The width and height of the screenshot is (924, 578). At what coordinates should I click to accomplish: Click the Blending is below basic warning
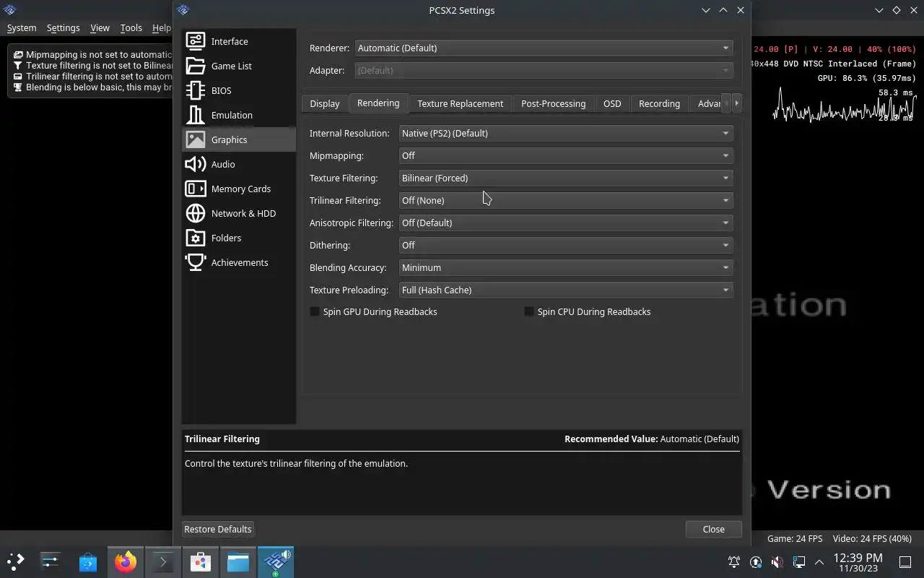coord(92,87)
